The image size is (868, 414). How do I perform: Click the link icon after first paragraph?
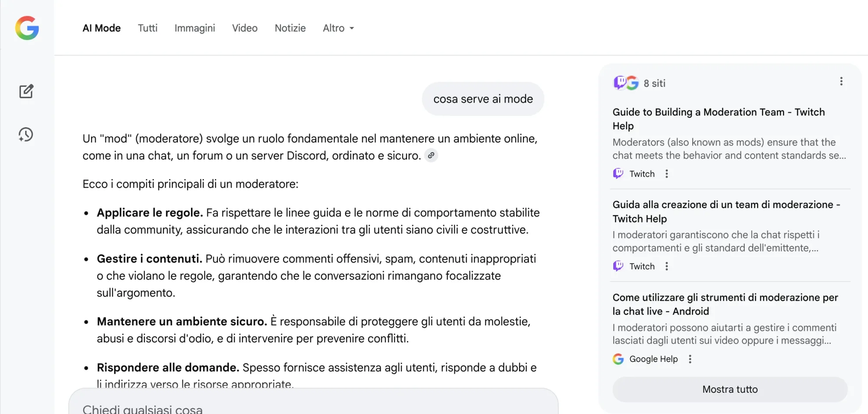[431, 156]
